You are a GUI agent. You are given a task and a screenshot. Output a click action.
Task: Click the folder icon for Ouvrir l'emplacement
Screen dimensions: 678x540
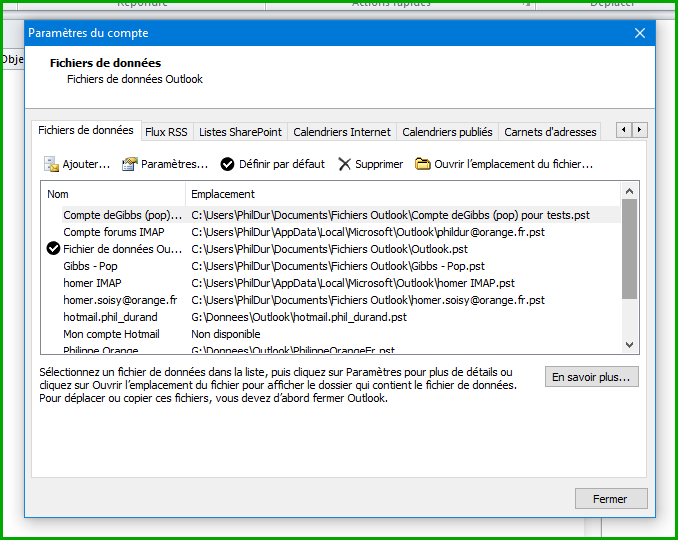(422, 164)
